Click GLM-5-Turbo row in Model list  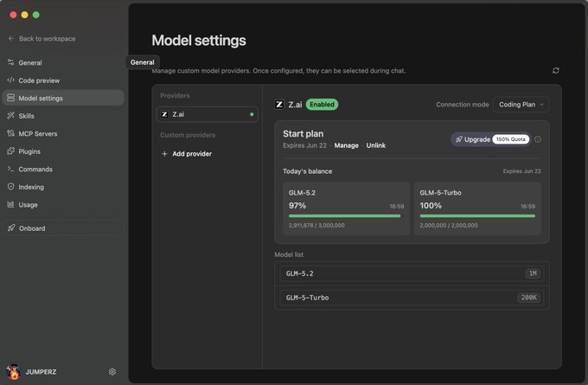(x=412, y=298)
